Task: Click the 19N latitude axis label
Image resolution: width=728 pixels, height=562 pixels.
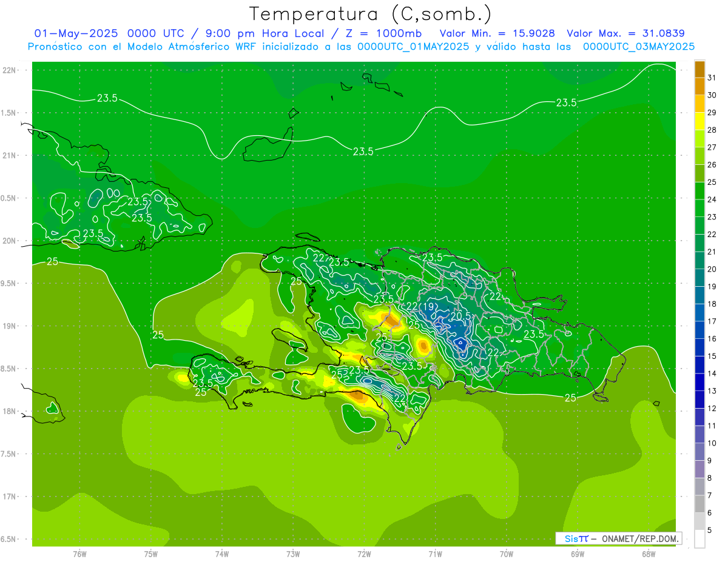Action: coord(10,326)
